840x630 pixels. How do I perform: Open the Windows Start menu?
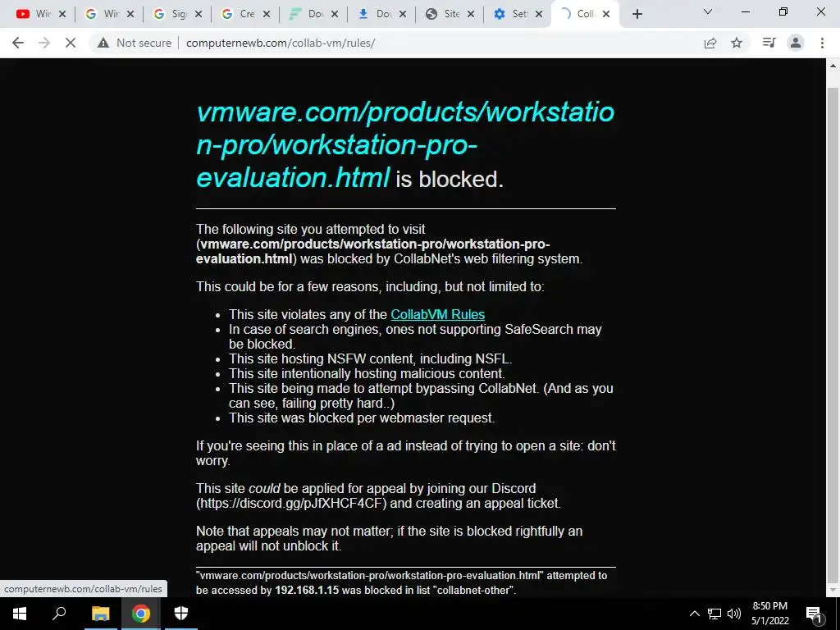(x=20, y=614)
